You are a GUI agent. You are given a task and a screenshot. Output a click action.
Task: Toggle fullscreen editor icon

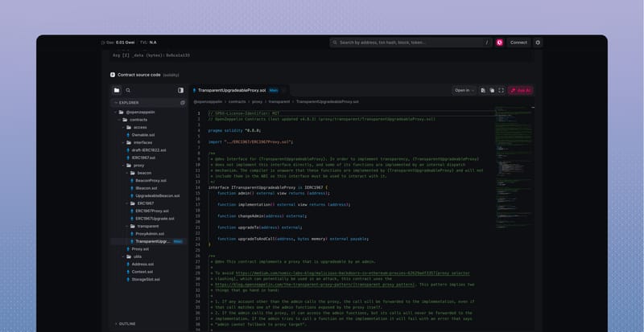(501, 90)
